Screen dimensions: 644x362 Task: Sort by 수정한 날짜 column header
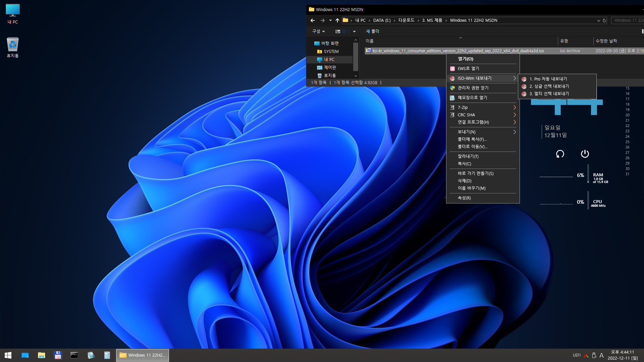(x=619, y=41)
